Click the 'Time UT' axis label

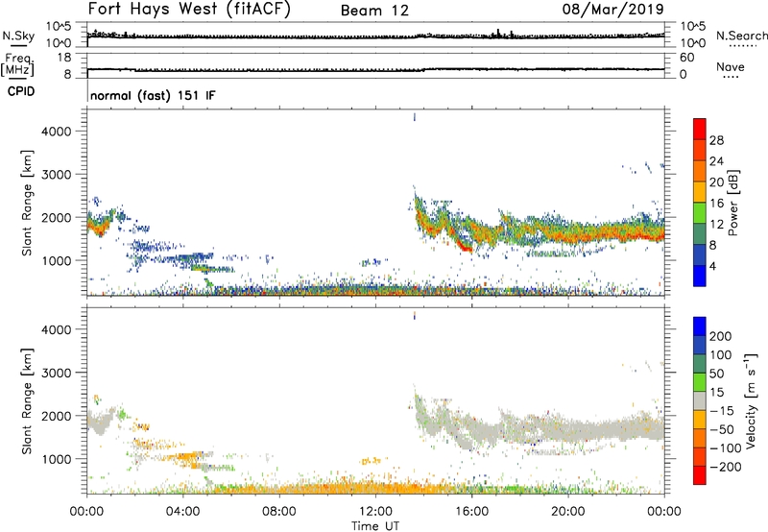click(x=375, y=526)
